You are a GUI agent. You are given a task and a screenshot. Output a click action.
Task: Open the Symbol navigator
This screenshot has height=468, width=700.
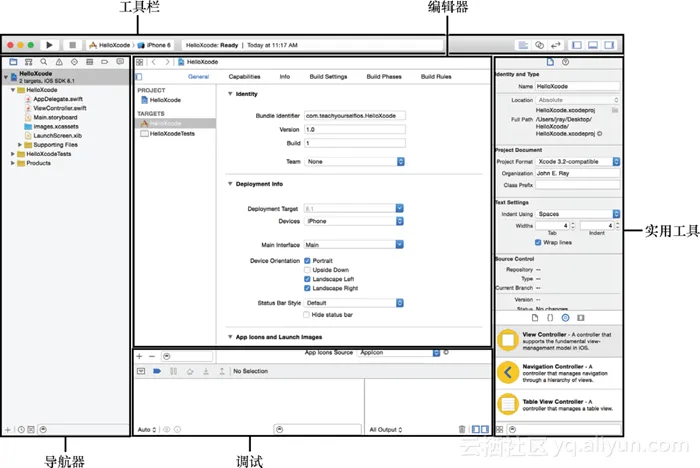pyautogui.click(x=29, y=62)
